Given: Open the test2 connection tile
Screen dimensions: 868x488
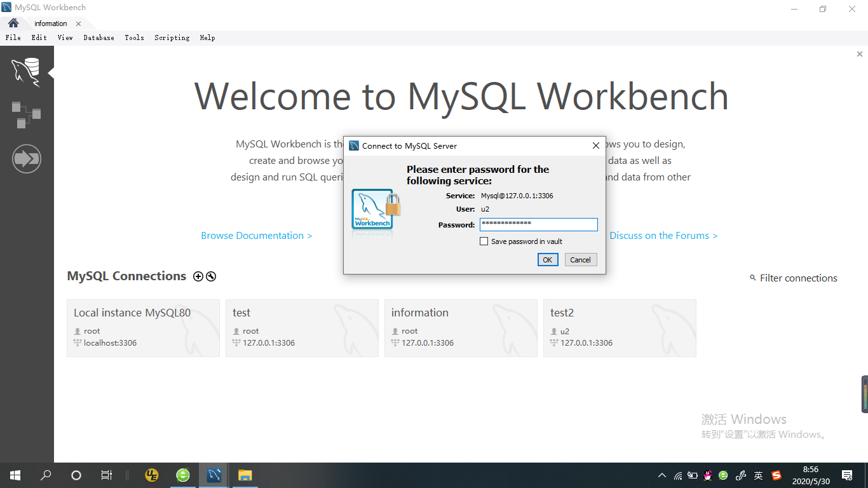Looking at the screenshot, I should [620, 328].
